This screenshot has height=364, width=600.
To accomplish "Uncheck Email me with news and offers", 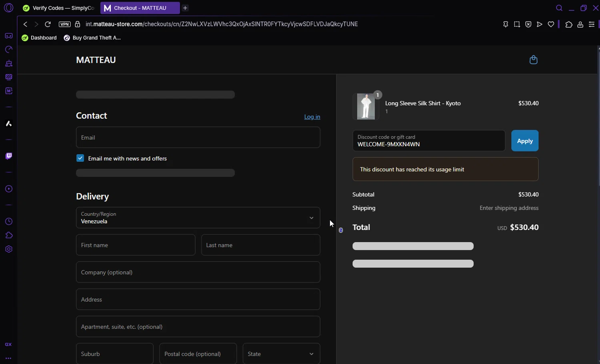I will 80,158.
